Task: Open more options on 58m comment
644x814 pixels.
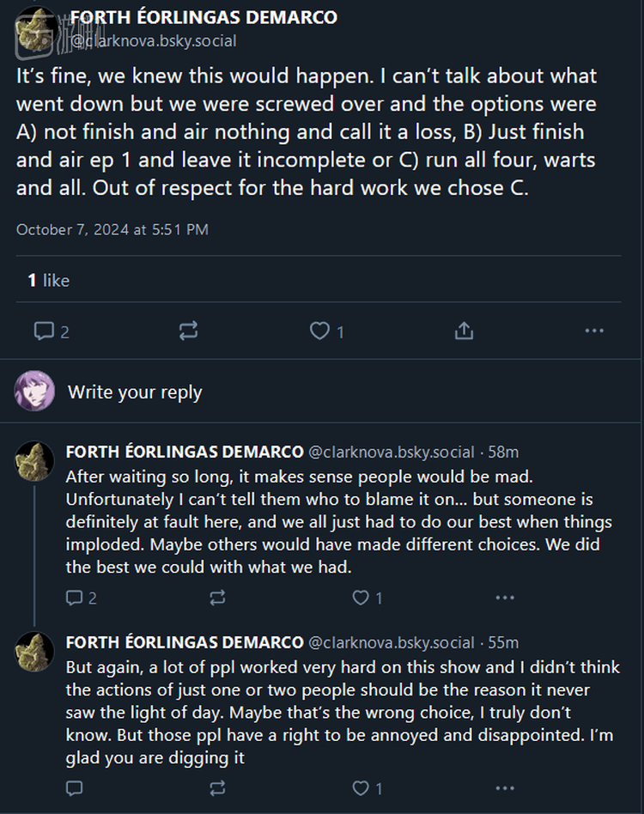Action: click(x=505, y=598)
